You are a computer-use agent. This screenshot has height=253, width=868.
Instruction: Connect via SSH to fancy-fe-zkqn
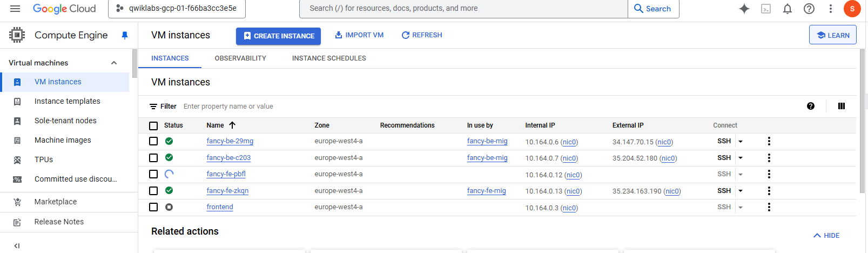pyautogui.click(x=724, y=191)
